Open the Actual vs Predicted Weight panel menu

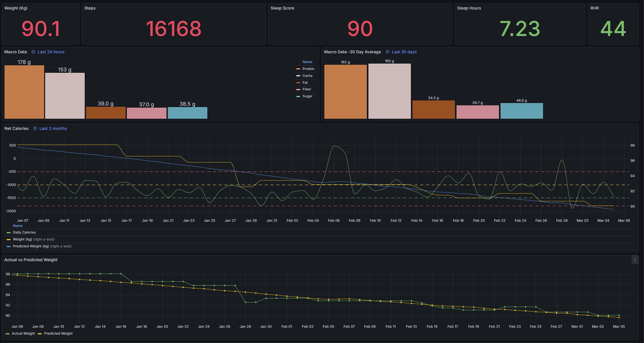(635, 260)
